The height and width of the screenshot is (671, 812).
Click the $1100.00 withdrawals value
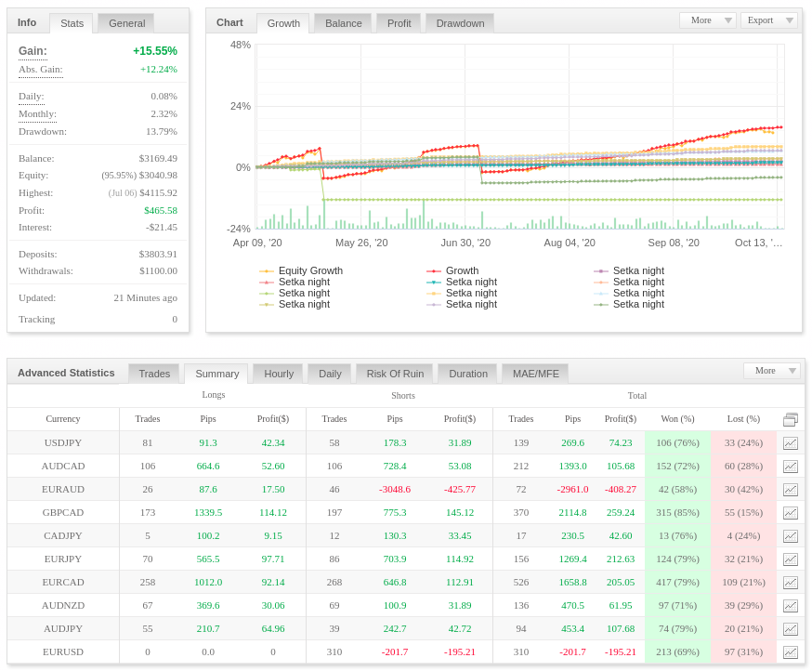coord(158,271)
